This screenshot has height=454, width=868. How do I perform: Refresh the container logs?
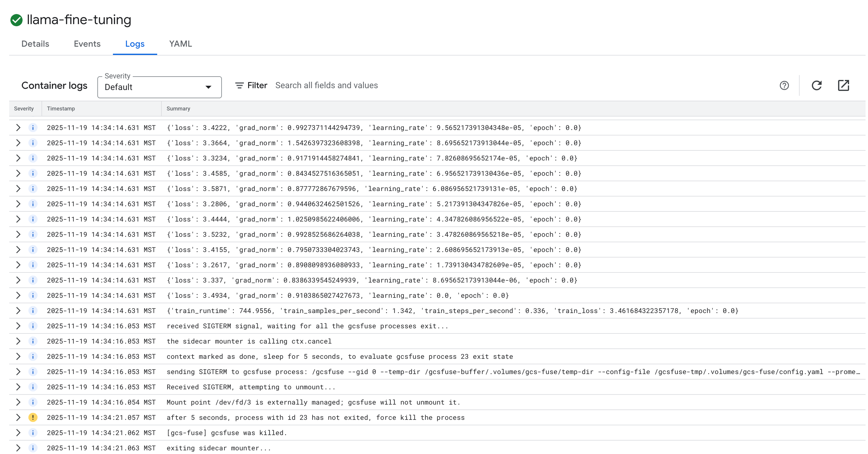pos(817,85)
